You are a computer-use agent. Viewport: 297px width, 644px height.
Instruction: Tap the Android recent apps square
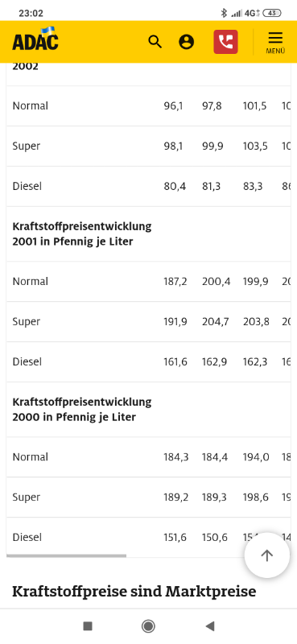(88, 626)
